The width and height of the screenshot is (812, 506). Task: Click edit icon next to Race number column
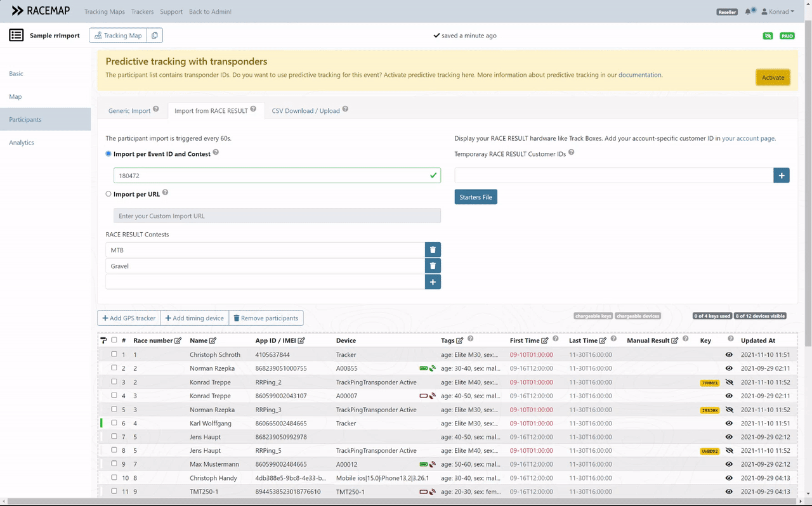coord(178,341)
